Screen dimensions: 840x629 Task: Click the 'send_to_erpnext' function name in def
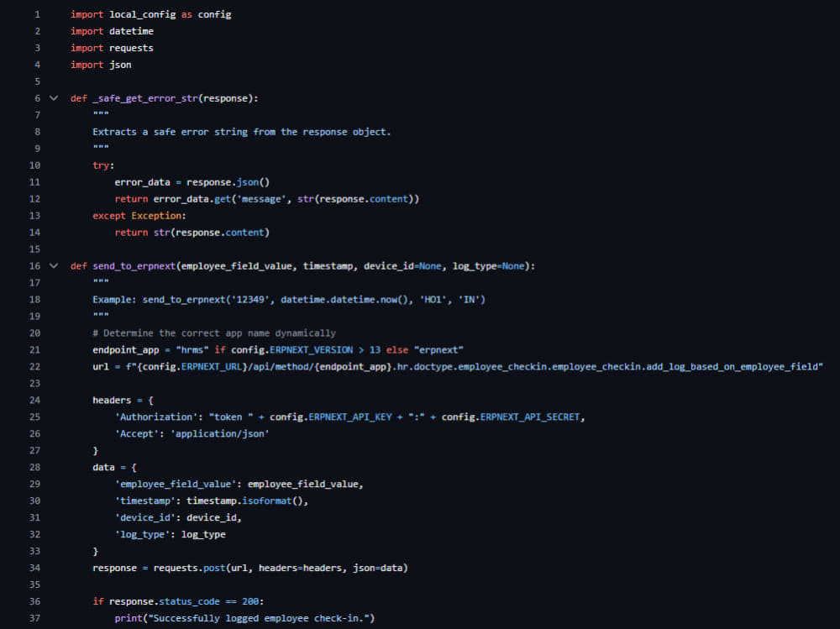point(134,266)
